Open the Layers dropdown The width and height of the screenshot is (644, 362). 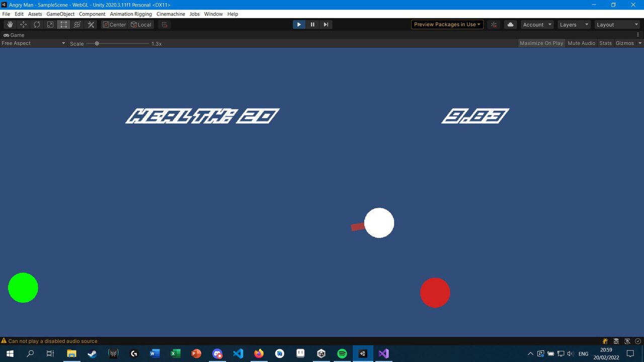tap(574, 25)
